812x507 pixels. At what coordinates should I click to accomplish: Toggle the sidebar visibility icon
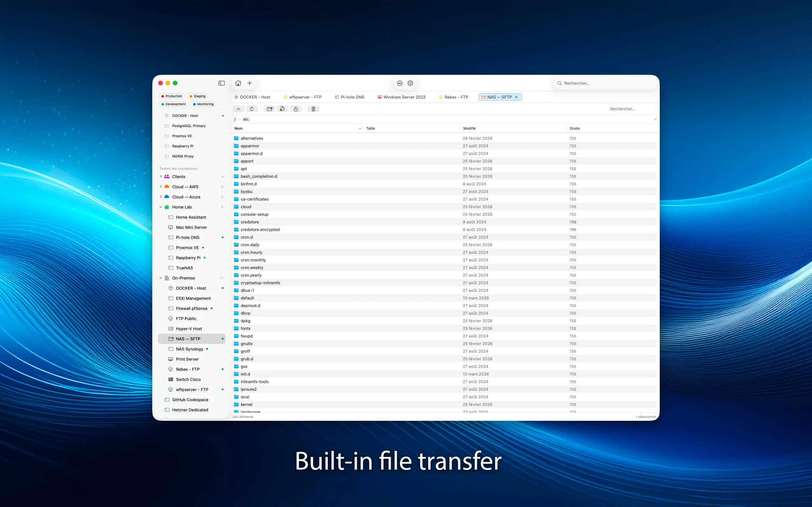221,83
